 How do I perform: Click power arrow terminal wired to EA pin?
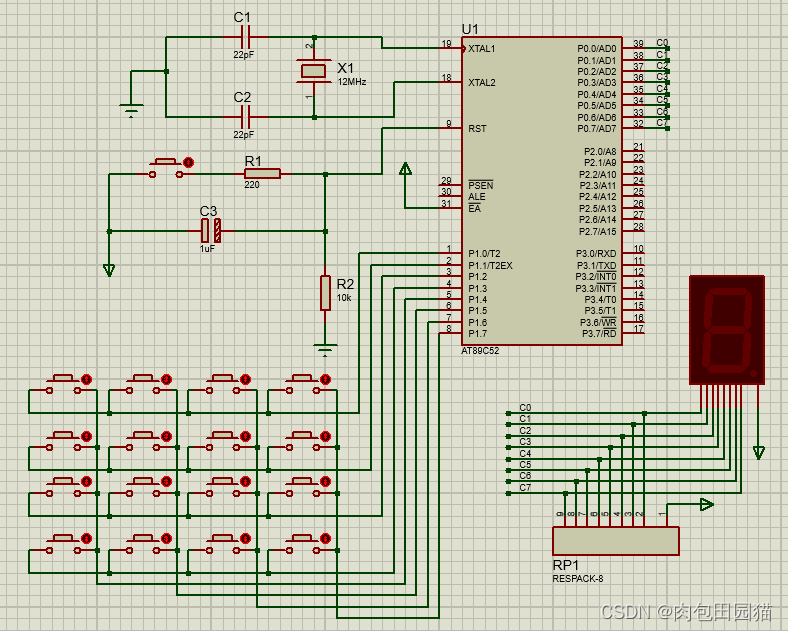coord(405,169)
